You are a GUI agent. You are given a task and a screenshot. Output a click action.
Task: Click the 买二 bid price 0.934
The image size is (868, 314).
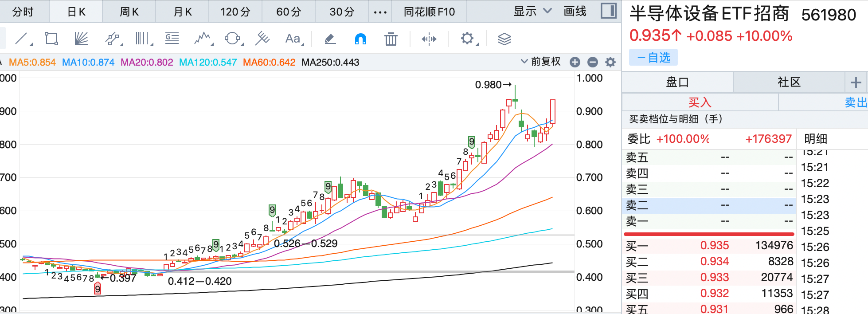[x=715, y=261]
